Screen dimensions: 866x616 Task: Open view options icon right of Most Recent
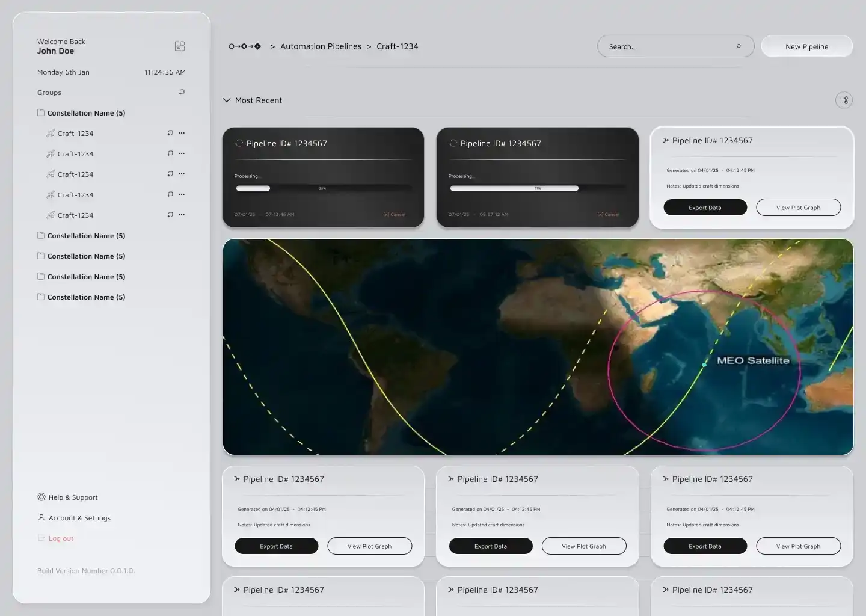(844, 100)
